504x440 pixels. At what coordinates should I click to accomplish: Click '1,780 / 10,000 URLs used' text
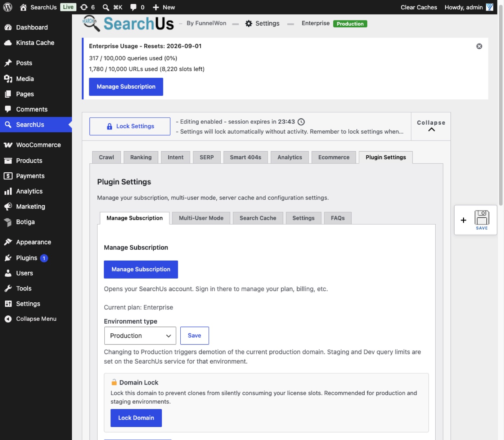click(147, 69)
